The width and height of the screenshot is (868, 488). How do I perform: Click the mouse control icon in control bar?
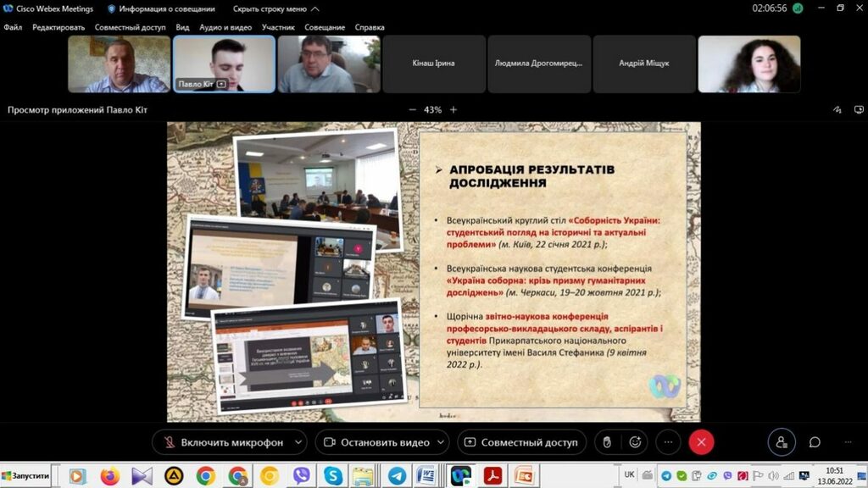[606, 442]
